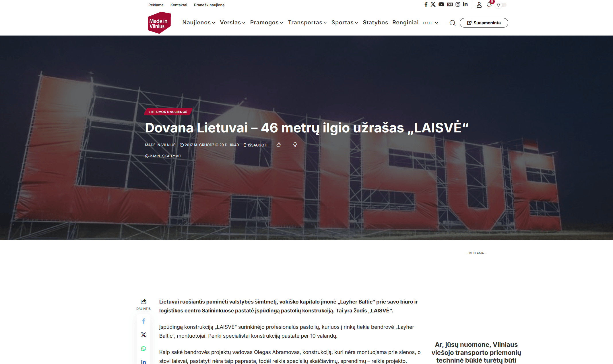The height and width of the screenshot is (364, 613).
Task: Expand the three-circles more menu
Action: pos(430,23)
